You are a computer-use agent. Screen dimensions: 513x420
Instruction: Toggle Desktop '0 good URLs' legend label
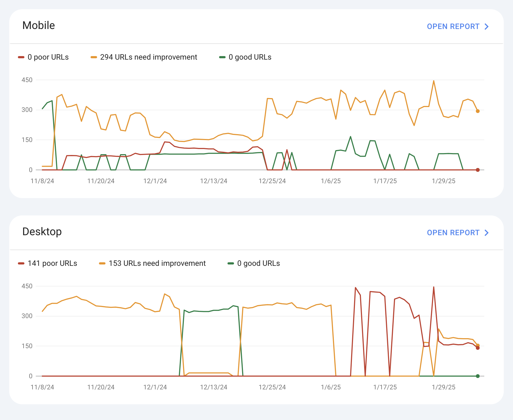258,263
